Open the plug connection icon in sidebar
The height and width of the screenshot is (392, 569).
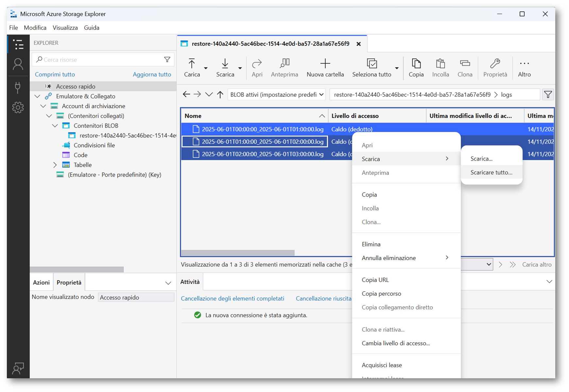click(x=18, y=87)
